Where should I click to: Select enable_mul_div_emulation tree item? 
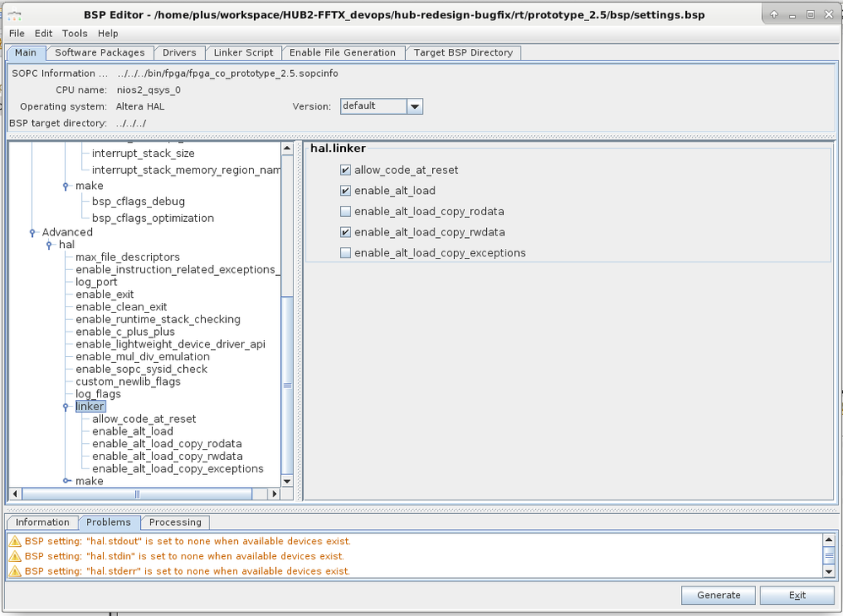[x=143, y=356]
